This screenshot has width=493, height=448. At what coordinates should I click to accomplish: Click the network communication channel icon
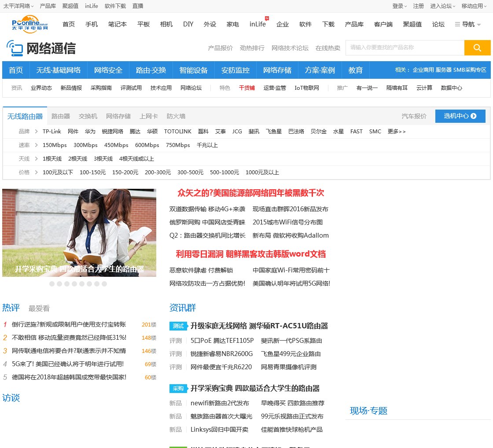point(15,48)
